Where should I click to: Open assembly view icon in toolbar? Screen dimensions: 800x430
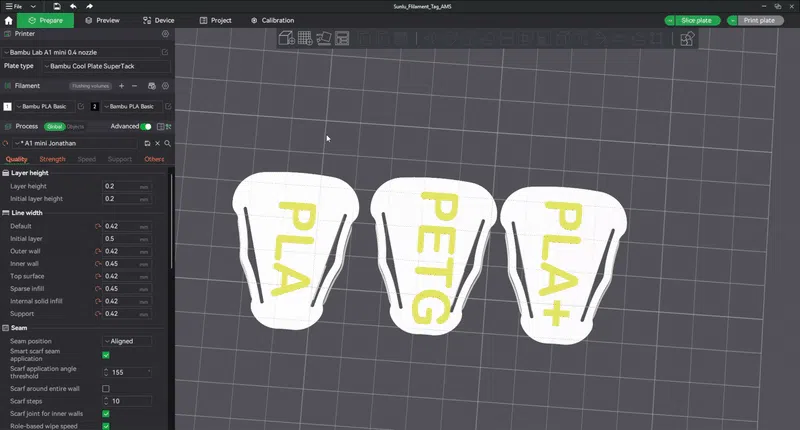click(687, 38)
